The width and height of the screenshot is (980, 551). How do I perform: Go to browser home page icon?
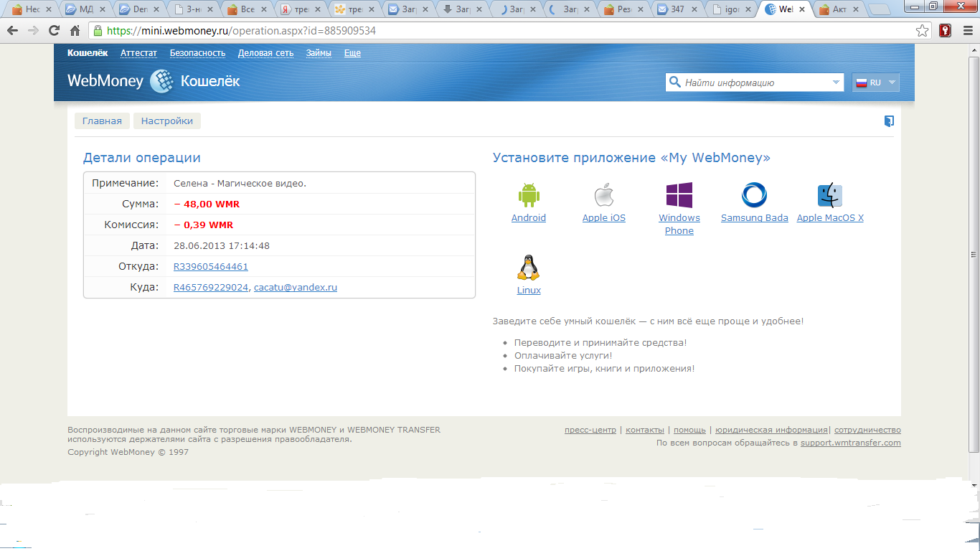pyautogui.click(x=75, y=31)
